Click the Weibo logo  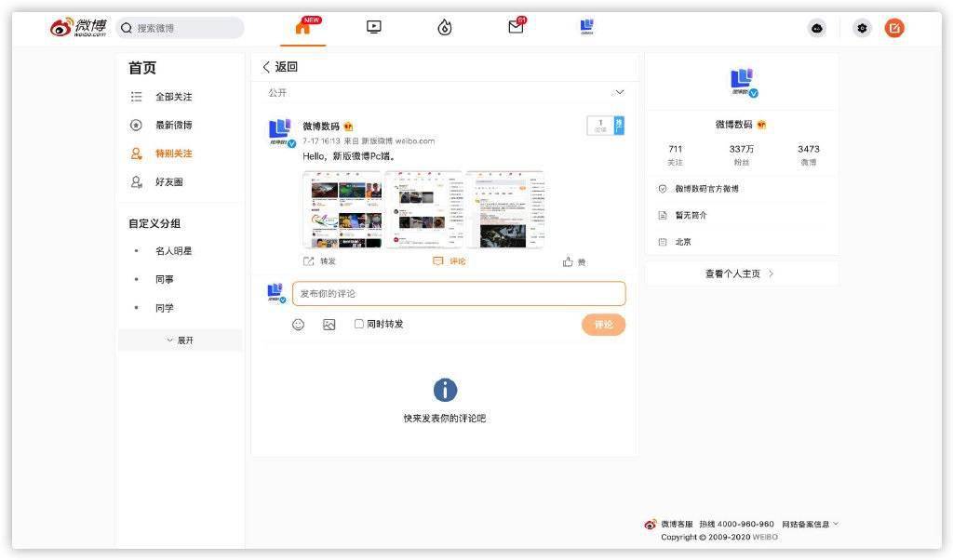tap(78, 27)
